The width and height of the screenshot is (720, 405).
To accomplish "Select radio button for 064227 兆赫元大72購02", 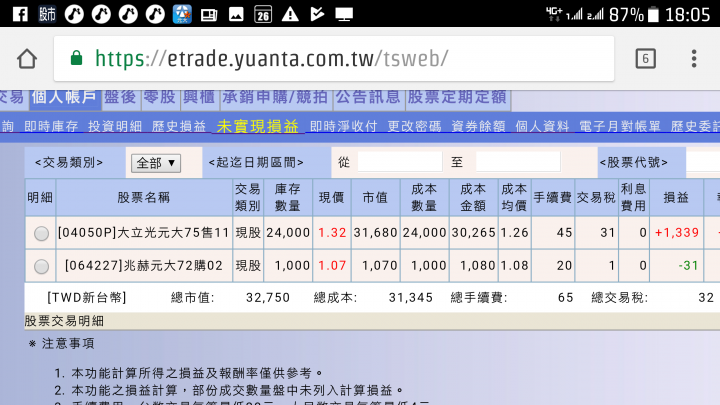I will [x=41, y=266].
